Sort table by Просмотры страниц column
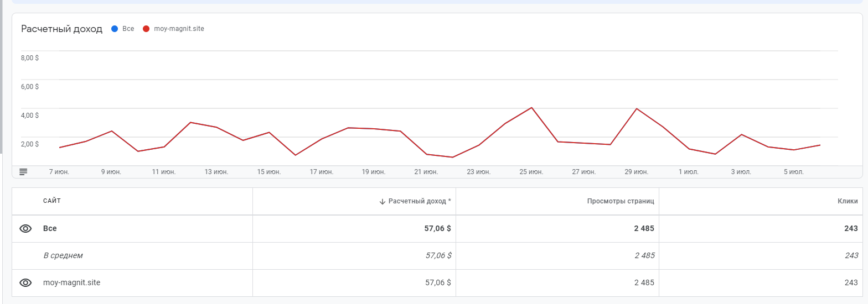The width and height of the screenshot is (868, 304). click(x=621, y=201)
